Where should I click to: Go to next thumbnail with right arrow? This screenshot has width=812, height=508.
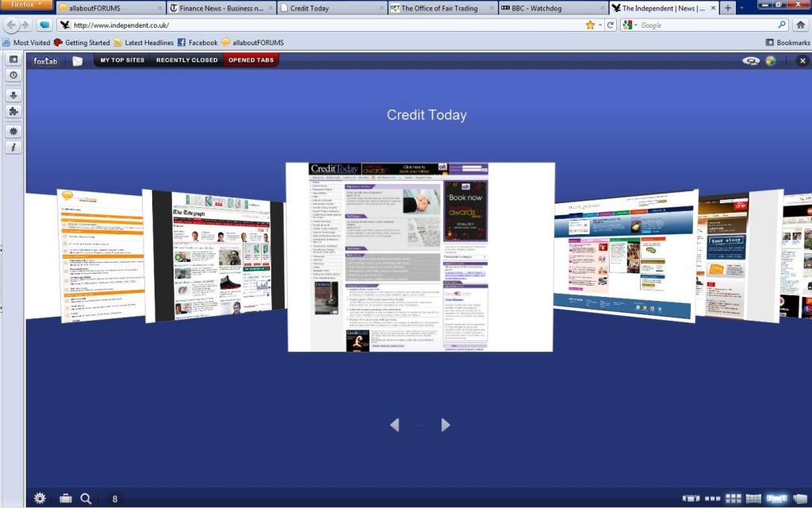[446, 425]
